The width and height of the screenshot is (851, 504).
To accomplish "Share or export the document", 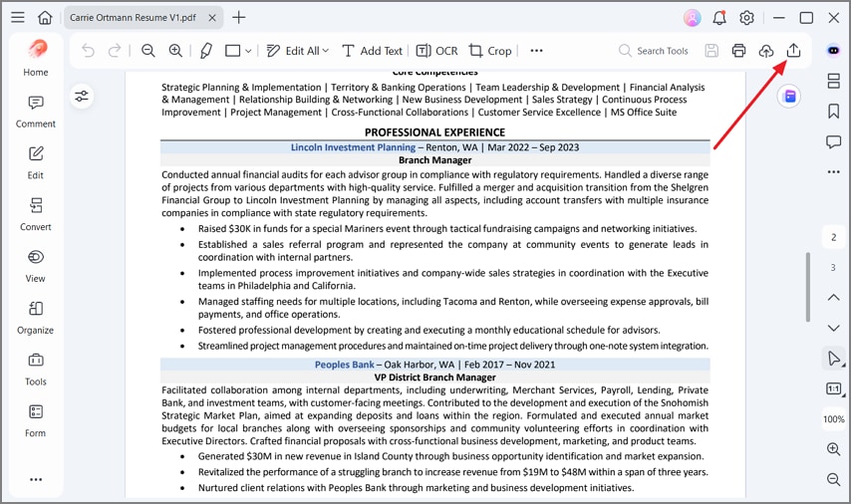I will tap(793, 50).
